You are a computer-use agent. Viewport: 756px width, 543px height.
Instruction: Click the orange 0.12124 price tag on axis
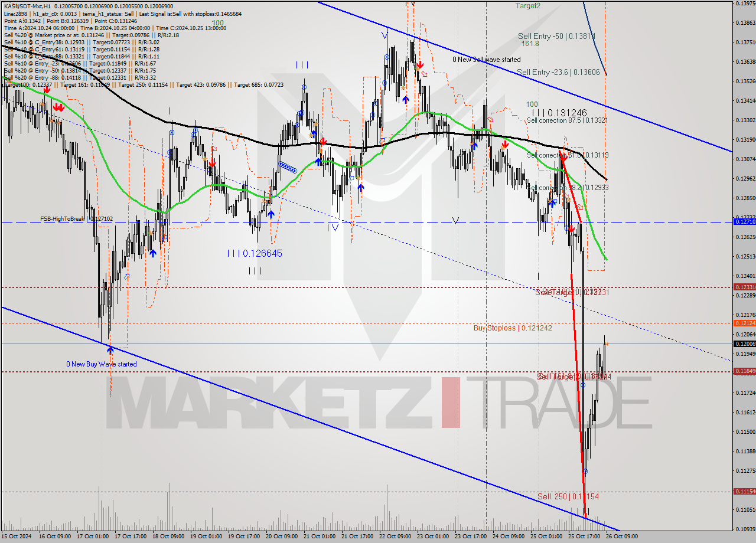pos(744,323)
